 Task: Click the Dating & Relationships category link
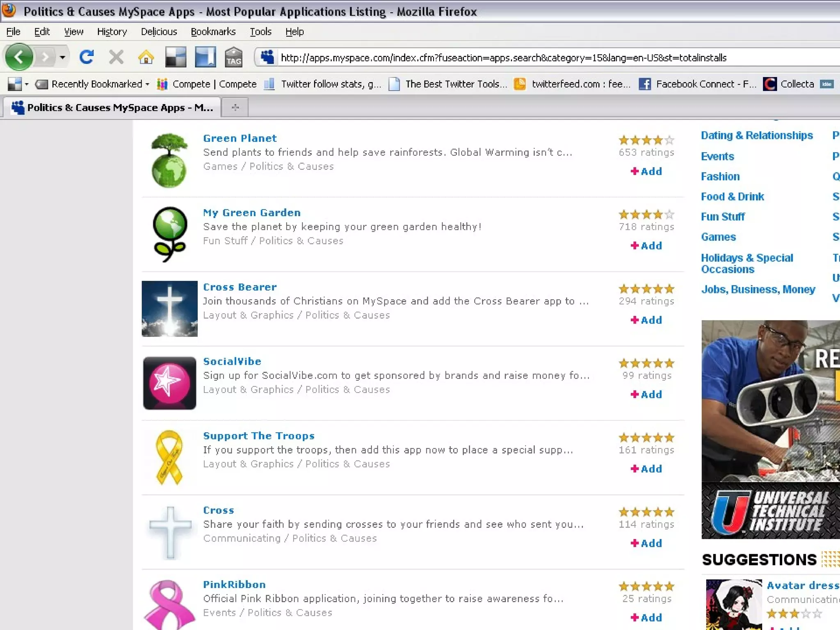click(x=756, y=135)
